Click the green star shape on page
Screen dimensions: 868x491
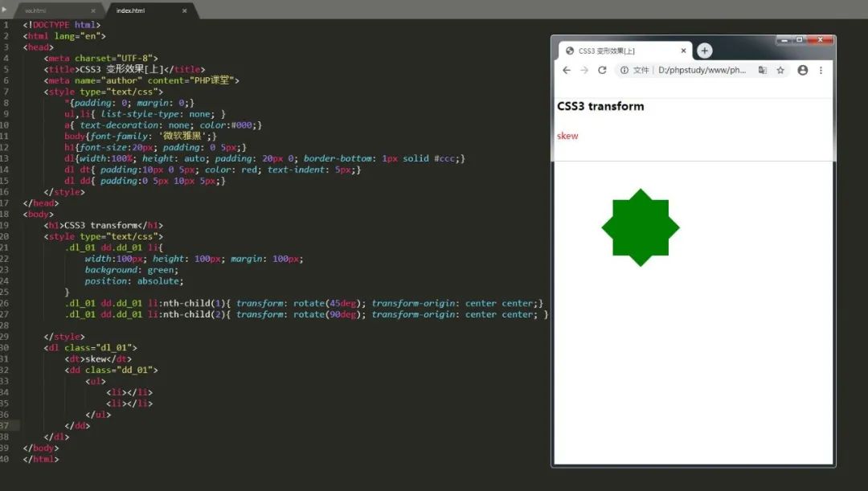[x=641, y=227]
